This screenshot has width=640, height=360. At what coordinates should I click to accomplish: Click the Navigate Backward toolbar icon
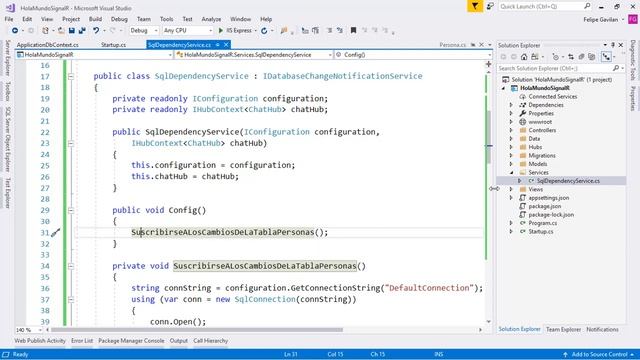[x=15, y=31]
